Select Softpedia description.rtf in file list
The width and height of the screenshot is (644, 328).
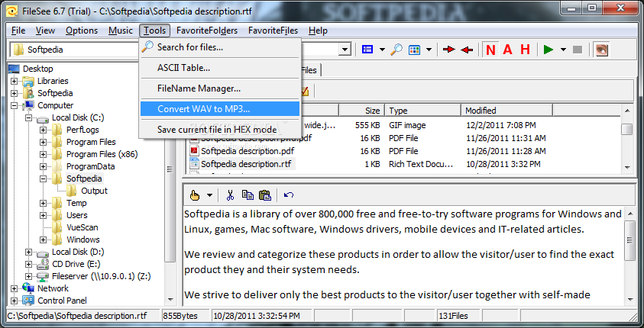(246, 164)
